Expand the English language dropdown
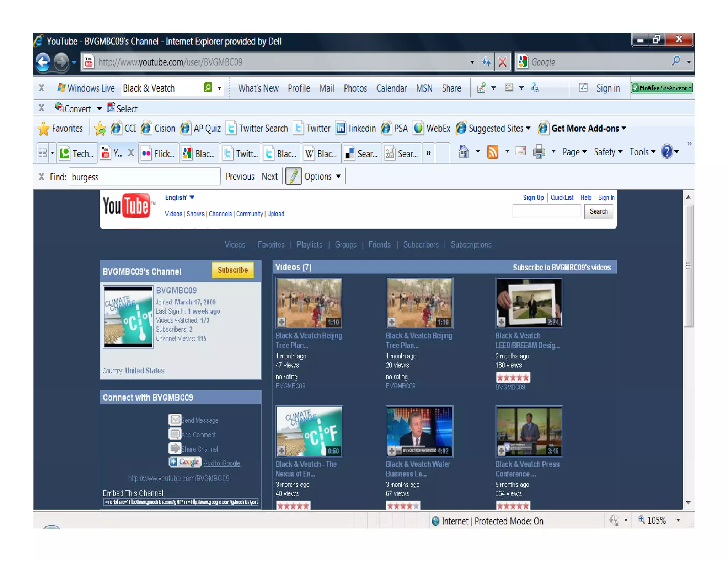This screenshot has height=562, width=728. 180,198
